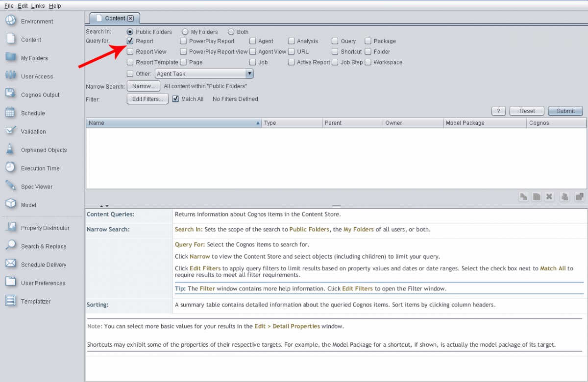Screen dimensions: 588x382
Task: Sort results by Model Package column
Action: [485, 123]
